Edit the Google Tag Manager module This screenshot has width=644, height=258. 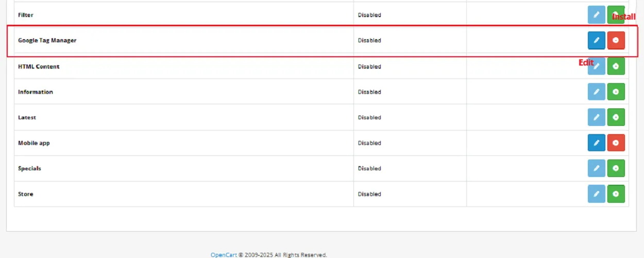596,40
